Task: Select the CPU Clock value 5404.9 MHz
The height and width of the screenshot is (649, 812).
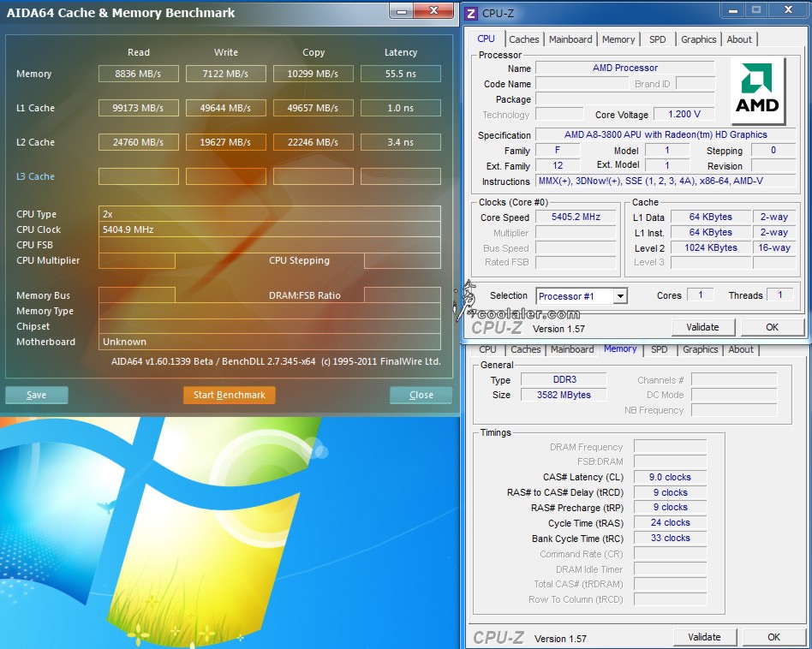Action: (x=270, y=229)
